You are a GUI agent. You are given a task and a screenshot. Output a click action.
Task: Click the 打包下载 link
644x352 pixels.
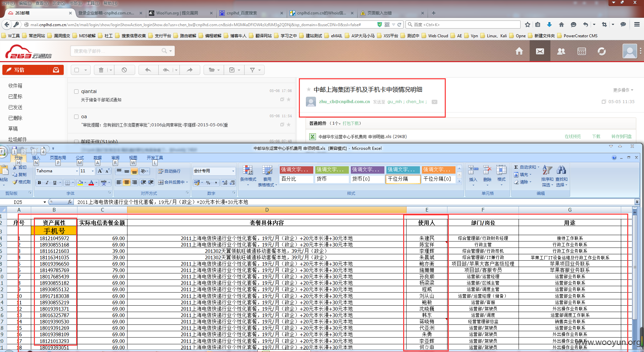click(x=351, y=123)
